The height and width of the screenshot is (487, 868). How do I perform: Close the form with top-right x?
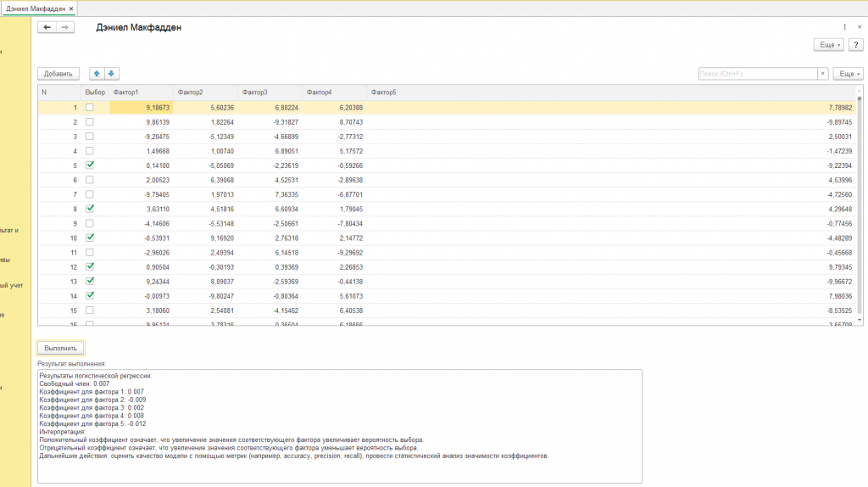pos(860,27)
